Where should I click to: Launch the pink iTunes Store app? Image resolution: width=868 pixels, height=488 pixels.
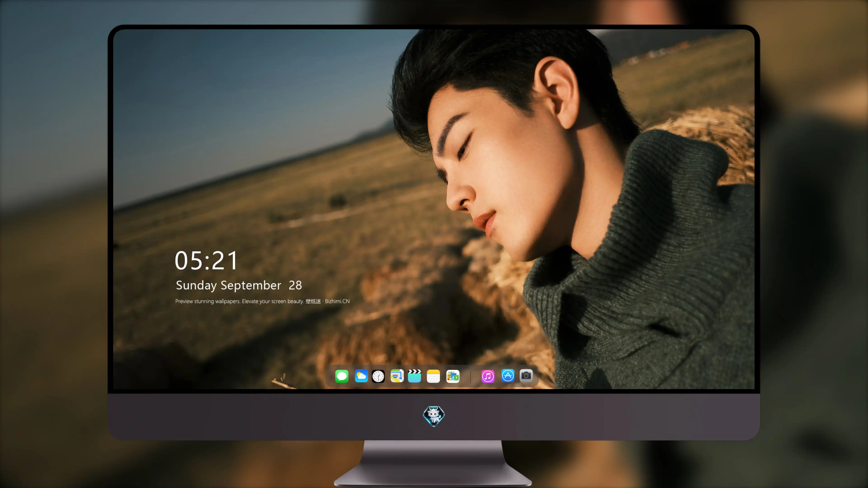[488, 376]
